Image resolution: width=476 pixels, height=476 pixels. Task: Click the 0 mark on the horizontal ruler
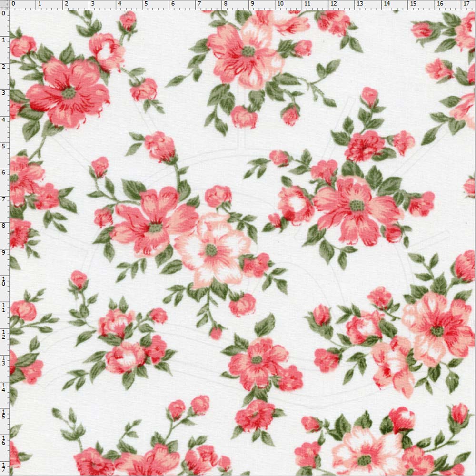pos(13,4)
